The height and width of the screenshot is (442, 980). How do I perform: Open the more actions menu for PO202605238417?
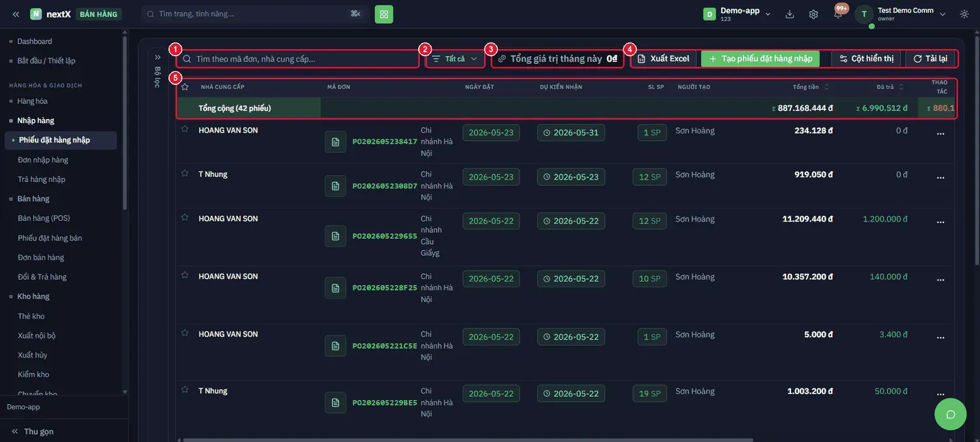[x=941, y=133]
